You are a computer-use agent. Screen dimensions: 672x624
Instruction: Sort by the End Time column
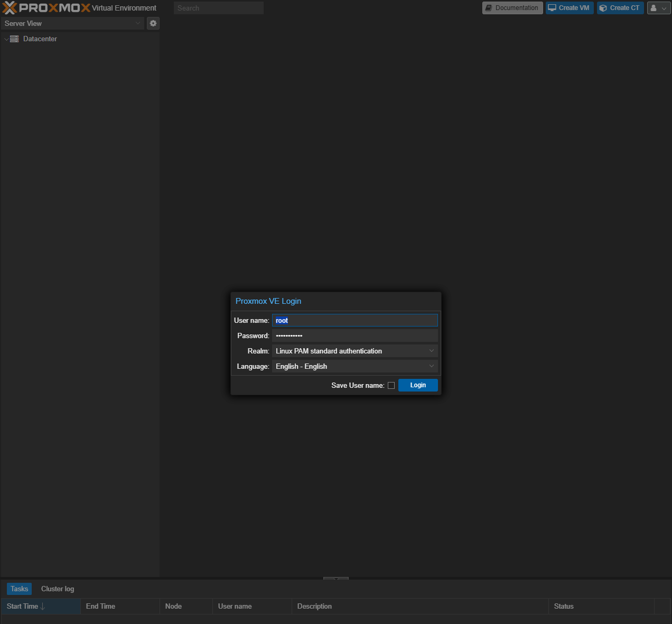click(x=120, y=606)
